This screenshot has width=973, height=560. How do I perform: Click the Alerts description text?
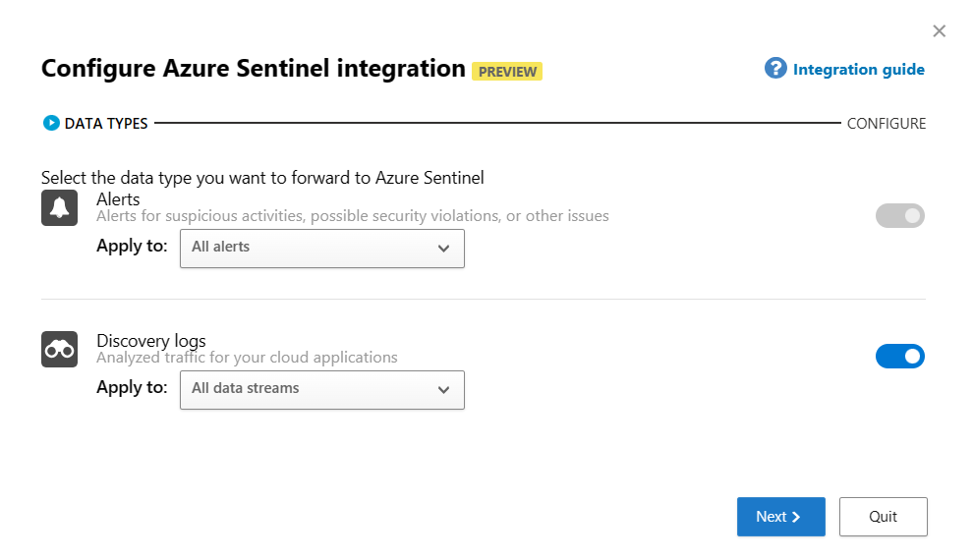click(x=353, y=216)
